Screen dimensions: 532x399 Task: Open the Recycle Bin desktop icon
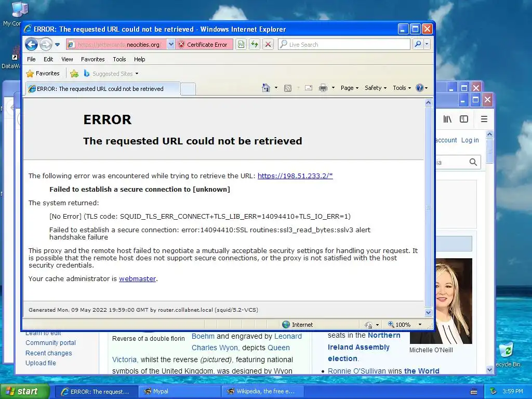pos(508,354)
